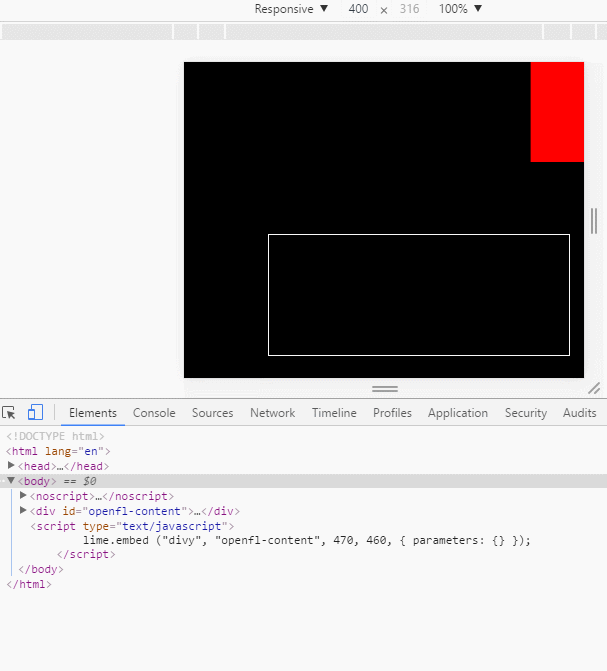607x671 pixels.
Task: Open the Network tab
Action: click(273, 413)
